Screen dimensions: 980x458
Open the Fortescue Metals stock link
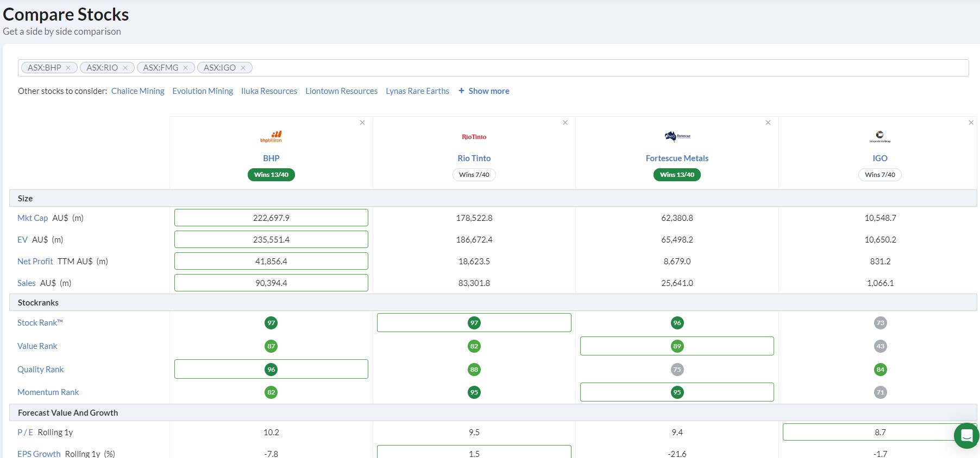tap(677, 158)
